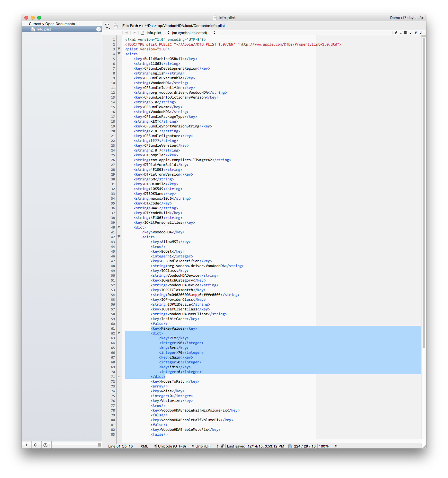448x478 pixels.
Task: Click the vertical scrollbar thumb
Action: (x=424, y=193)
